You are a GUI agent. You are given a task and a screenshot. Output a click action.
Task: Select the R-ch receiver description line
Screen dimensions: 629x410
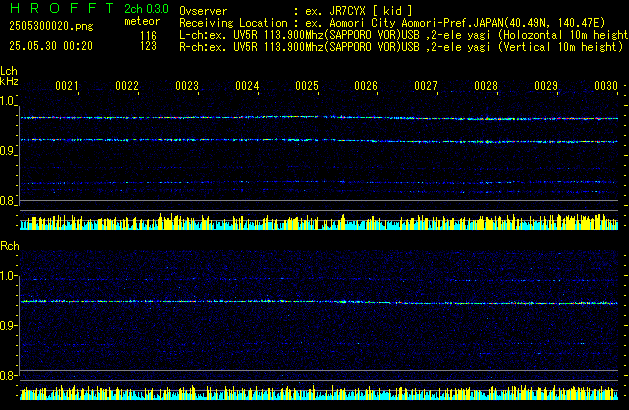(401, 47)
